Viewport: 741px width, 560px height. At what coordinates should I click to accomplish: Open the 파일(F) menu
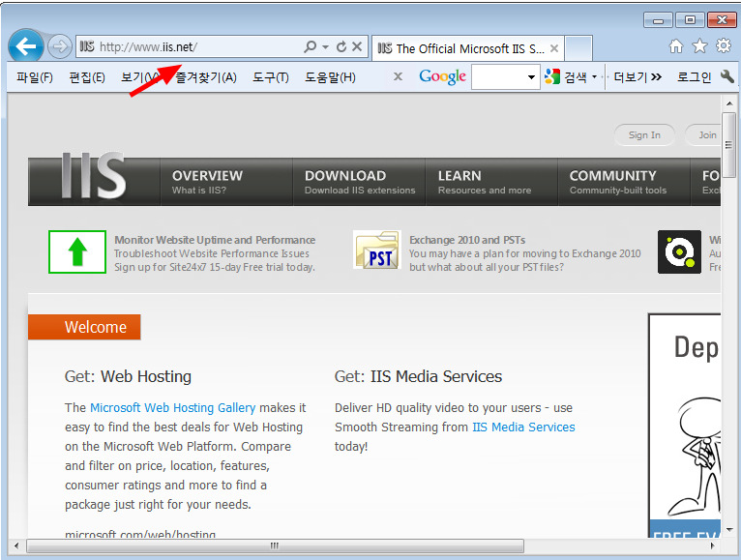pyautogui.click(x=34, y=77)
